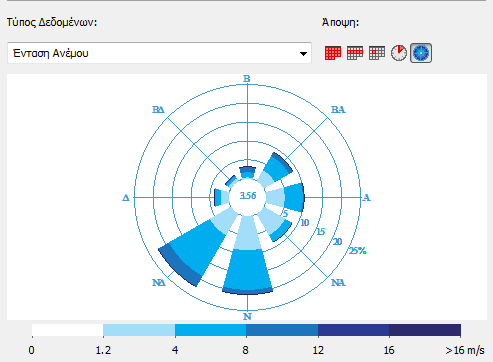Click the 3.56 value in rose center
The image size is (493, 362).
pyautogui.click(x=248, y=196)
